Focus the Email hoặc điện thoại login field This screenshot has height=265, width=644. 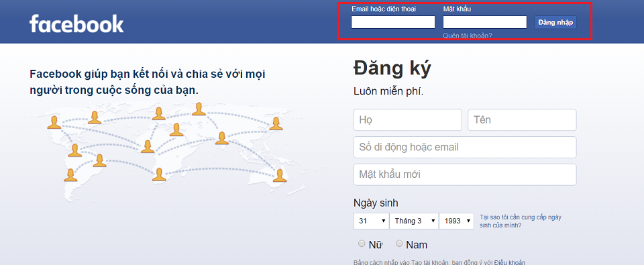coord(393,22)
